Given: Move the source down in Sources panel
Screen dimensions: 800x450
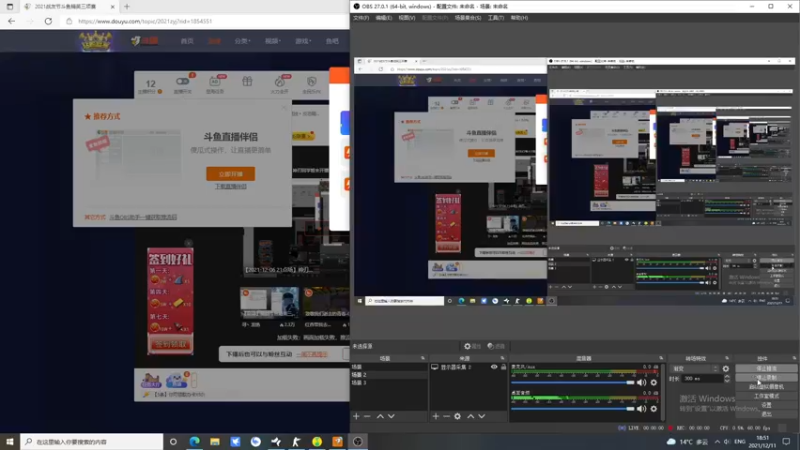Looking at the screenshot, I should (482, 416).
